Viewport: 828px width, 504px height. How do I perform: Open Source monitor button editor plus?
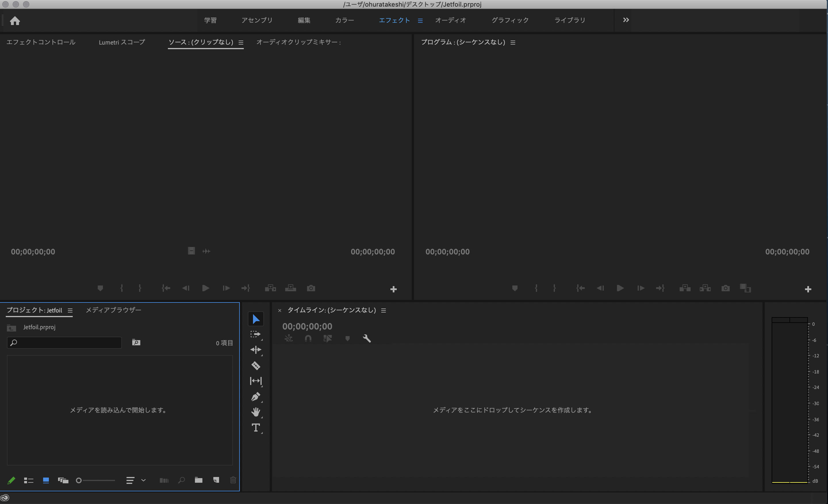(x=394, y=289)
